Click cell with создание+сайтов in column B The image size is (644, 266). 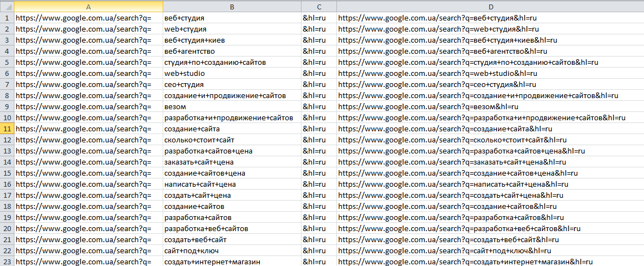[232, 206]
